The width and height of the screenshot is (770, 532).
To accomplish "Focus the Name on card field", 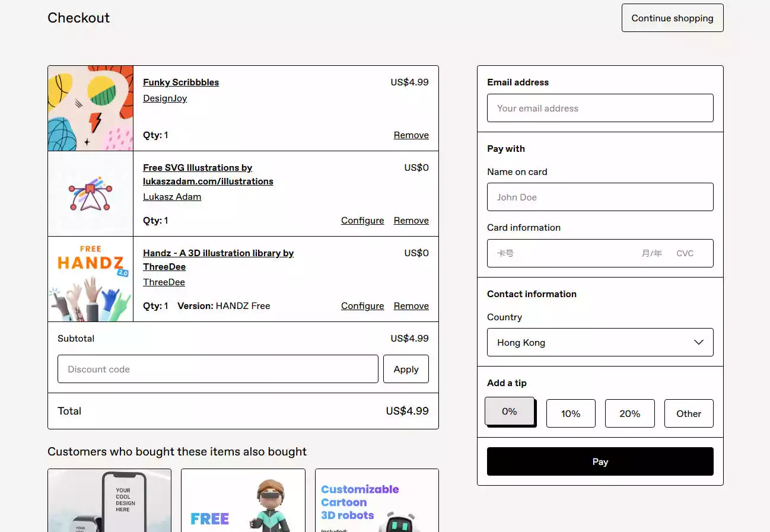I will (x=600, y=197).
